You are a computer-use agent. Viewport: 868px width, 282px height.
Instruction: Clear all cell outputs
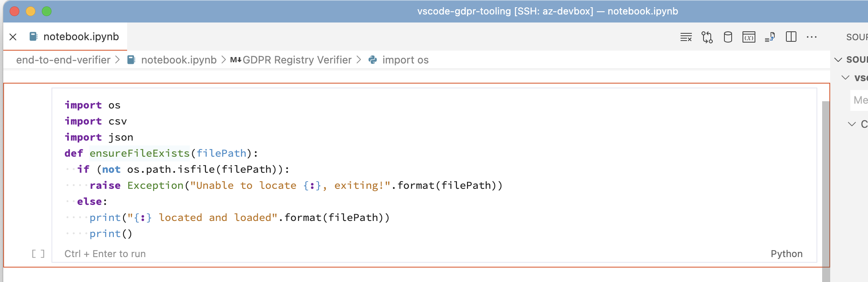pyautogui.click(x=686, y=37)
